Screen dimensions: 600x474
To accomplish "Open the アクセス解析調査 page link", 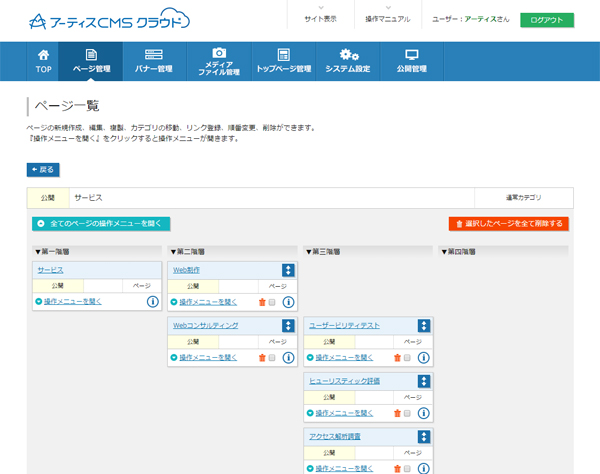I will coord(335,437).
